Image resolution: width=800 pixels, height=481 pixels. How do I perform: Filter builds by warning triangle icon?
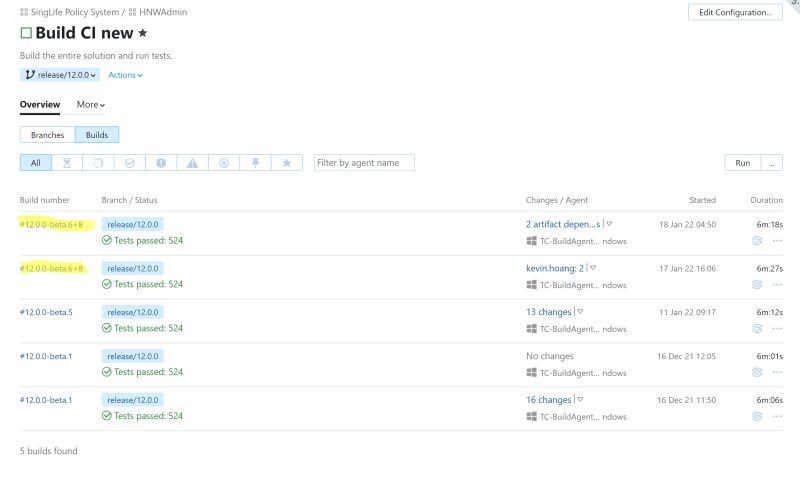pos(192,163)
